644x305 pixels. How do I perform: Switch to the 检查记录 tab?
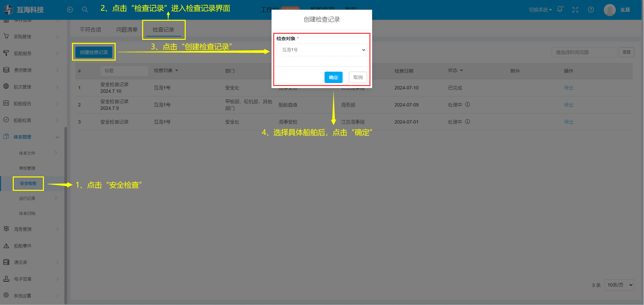click(x=163, y=30)
